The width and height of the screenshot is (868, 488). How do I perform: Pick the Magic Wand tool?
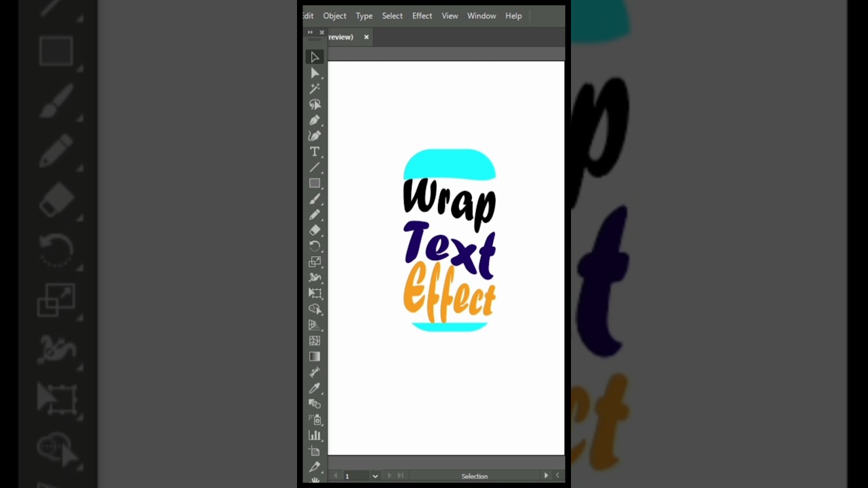315,89
